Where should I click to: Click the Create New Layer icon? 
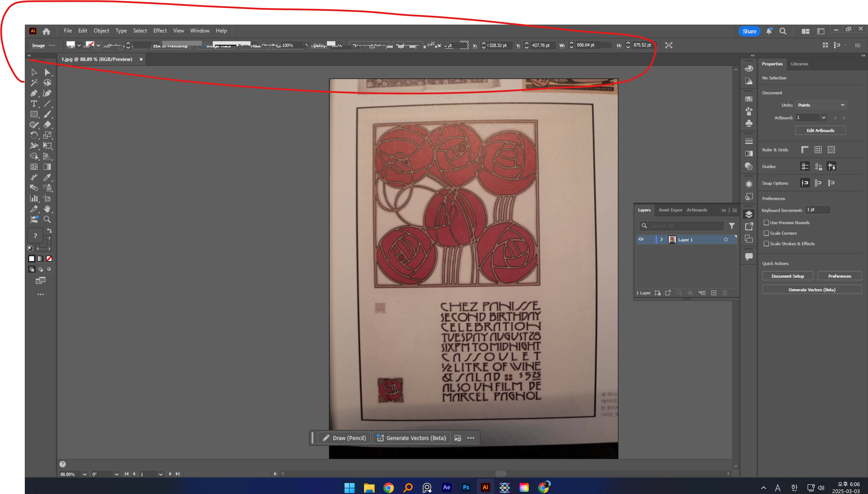[x=714, y=293]
